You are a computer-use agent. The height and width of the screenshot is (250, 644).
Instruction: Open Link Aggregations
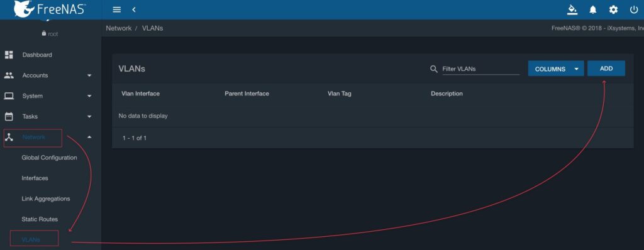coord(46,198)
